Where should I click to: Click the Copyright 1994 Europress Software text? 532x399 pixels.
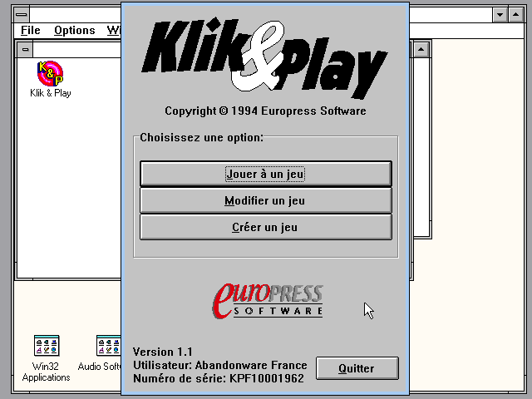265,111
